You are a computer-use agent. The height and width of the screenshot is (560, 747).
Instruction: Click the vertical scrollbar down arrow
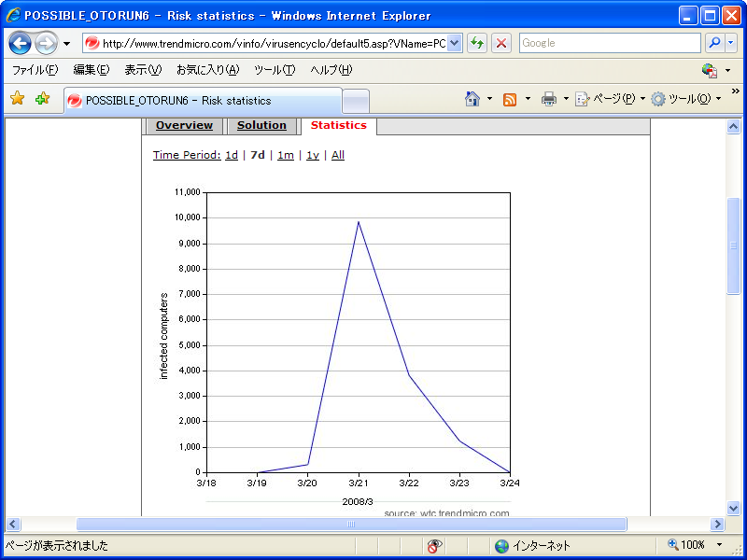(x=734, y=508)
